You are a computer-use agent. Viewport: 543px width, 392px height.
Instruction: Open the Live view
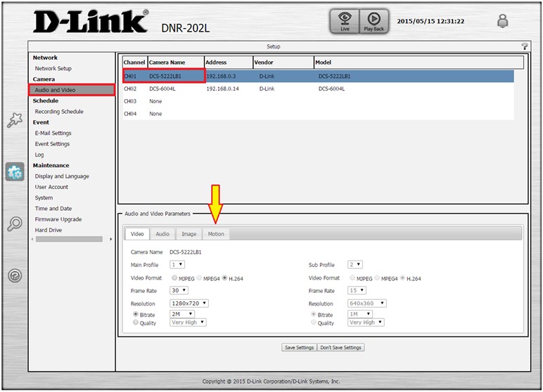(x=345, y=22)
